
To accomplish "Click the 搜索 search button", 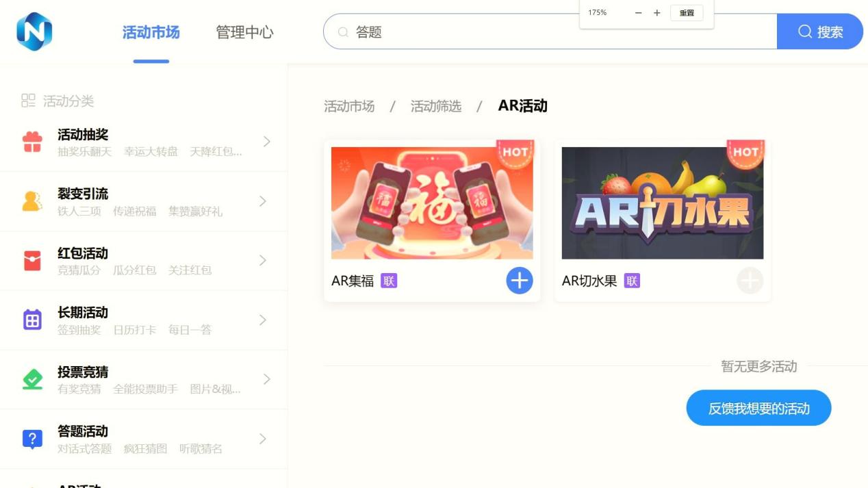I will click(x=820, y=31).
